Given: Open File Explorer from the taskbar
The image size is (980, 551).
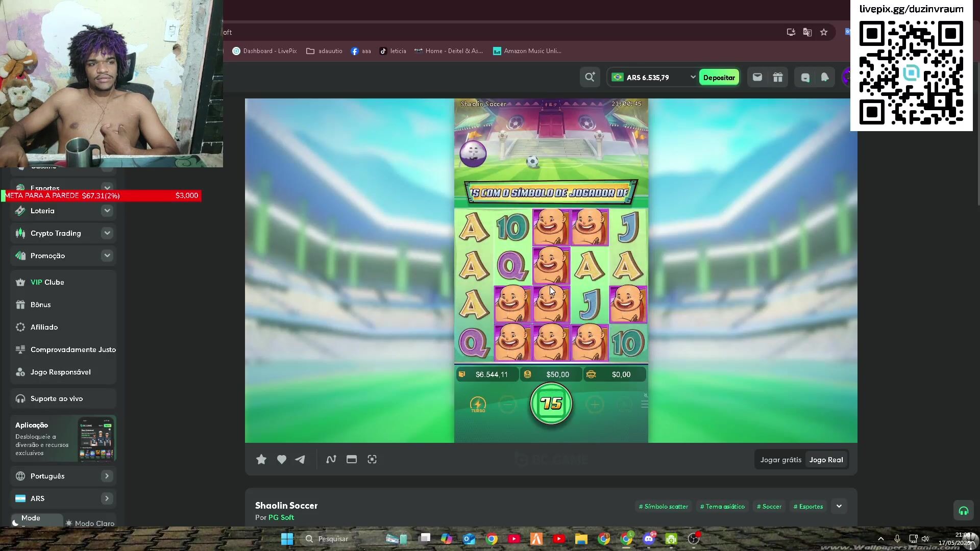Looking at the screenshot, I should (x=581, y=539).
